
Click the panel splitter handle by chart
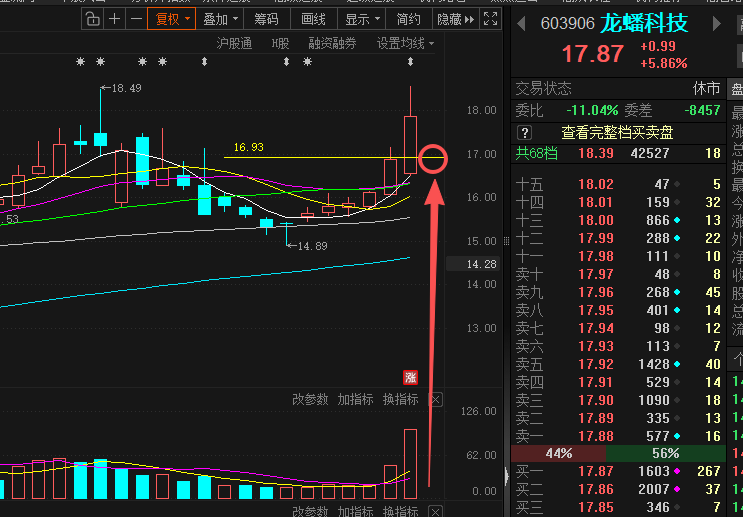(x=507, y=241)
